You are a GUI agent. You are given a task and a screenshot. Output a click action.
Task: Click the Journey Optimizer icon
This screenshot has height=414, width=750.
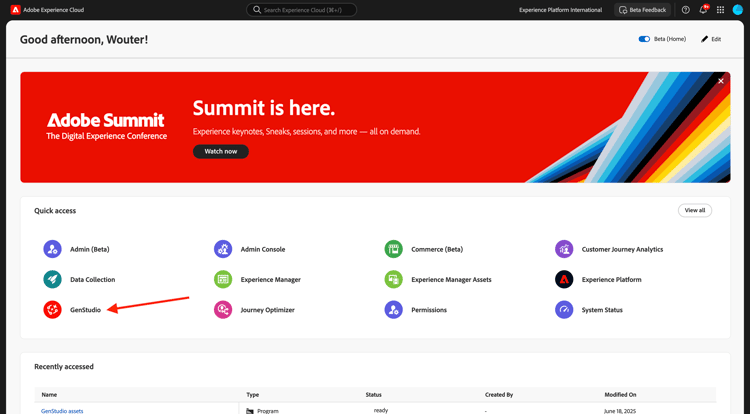click(223, 310)
